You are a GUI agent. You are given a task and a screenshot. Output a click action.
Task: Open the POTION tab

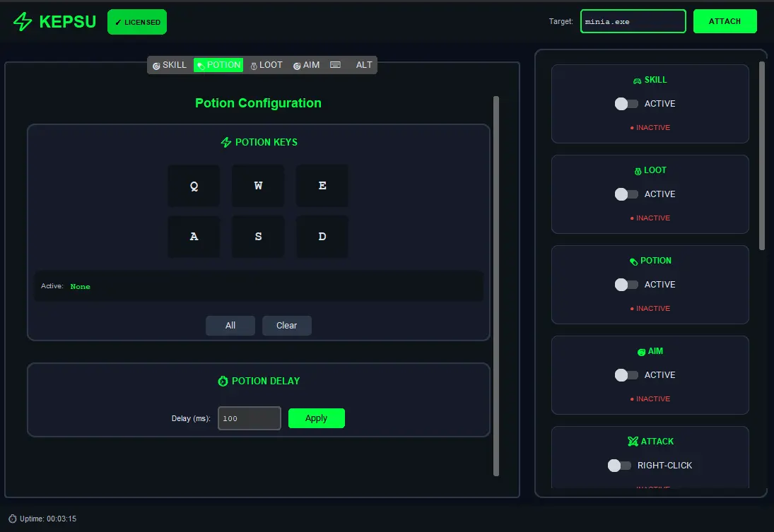point(218,65)
